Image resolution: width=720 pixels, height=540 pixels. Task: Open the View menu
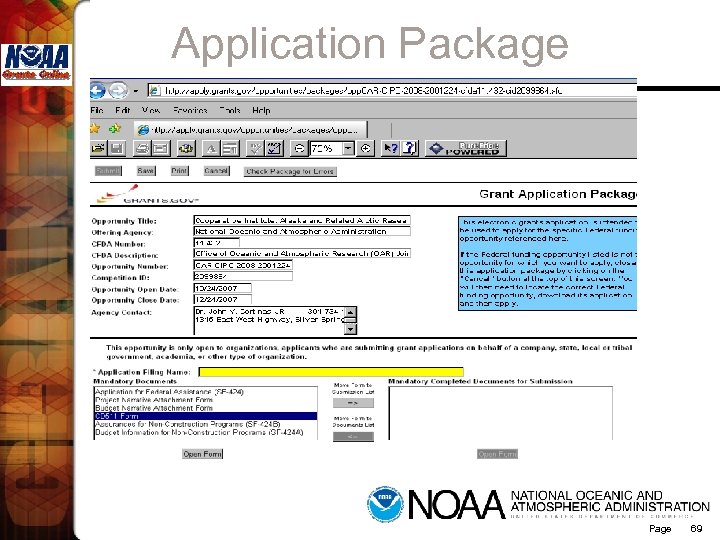pyautogui.click(x=151, y=110)
